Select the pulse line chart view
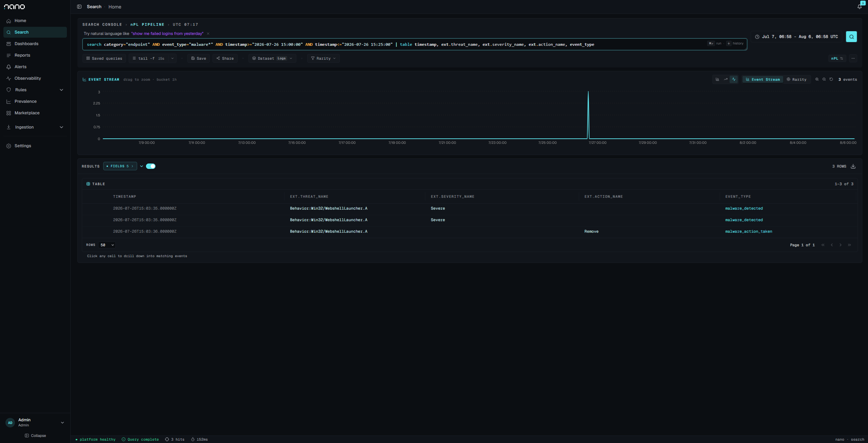The width and height of the screenshot is (868, 443). (x=734, y=79)
